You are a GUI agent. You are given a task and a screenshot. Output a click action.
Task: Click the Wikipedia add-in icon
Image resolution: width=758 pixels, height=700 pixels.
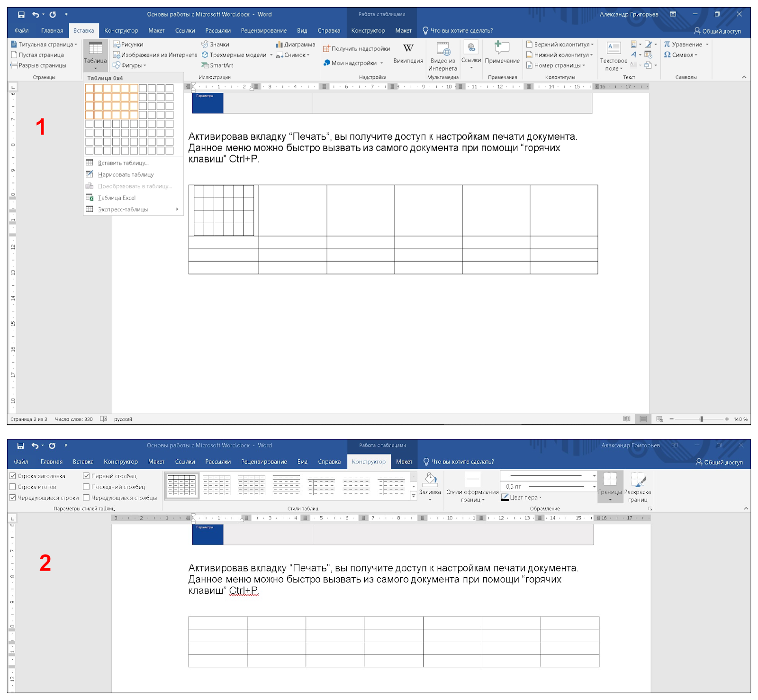coord(408,49)
